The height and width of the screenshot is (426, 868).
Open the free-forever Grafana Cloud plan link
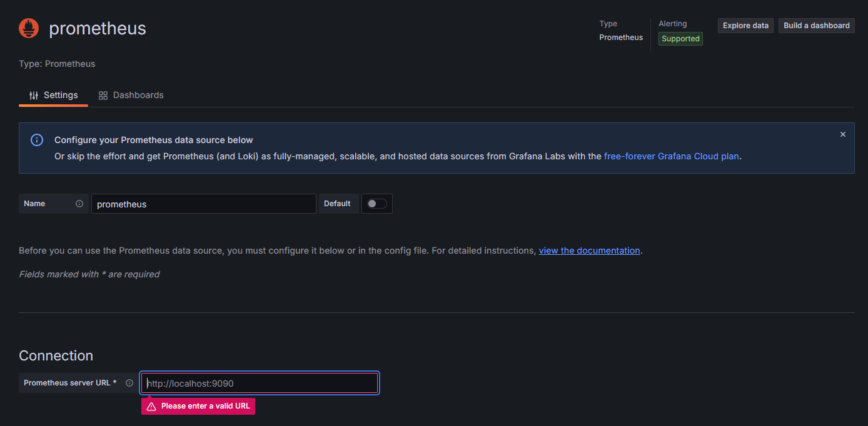click(x=671, y=156)
